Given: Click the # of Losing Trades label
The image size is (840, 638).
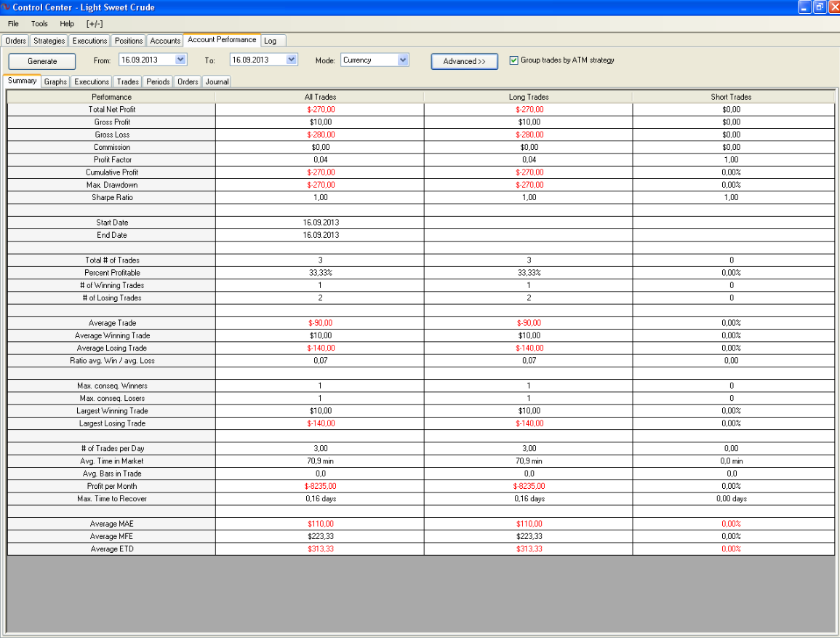Looking at the screenshot, I should (112, 298).
